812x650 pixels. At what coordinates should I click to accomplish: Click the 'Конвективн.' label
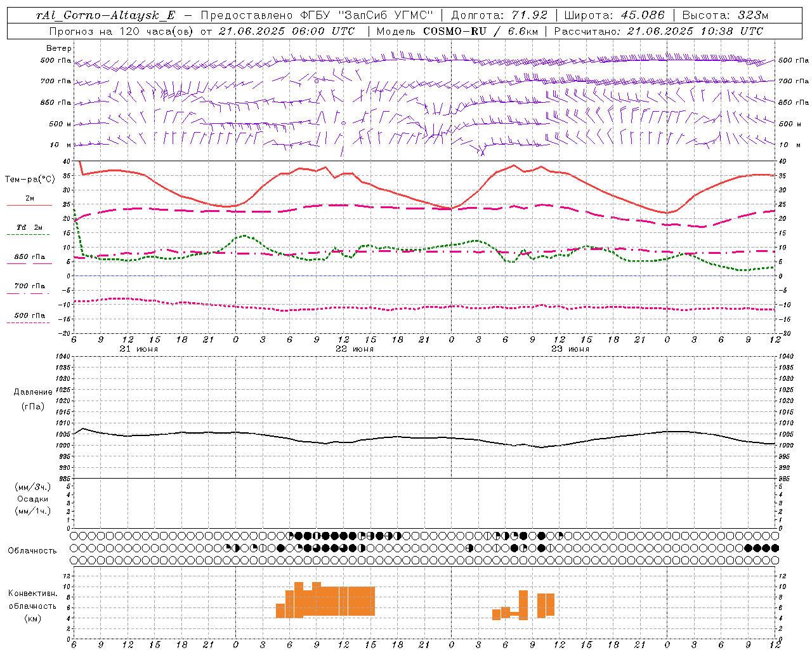pos(33,594)
